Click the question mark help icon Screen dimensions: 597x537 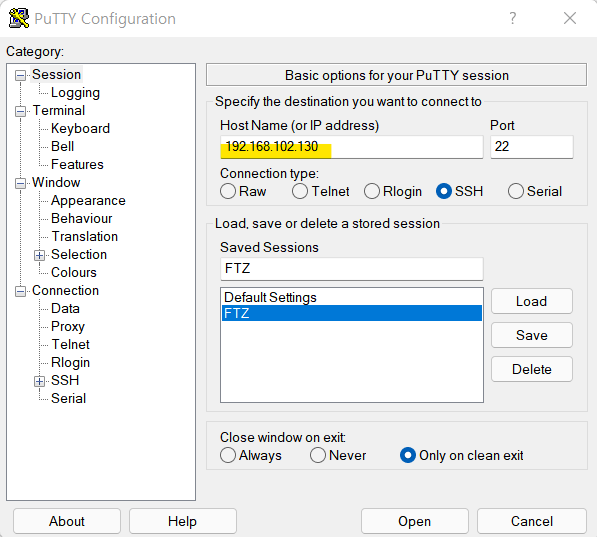click(x=513, y=18)
